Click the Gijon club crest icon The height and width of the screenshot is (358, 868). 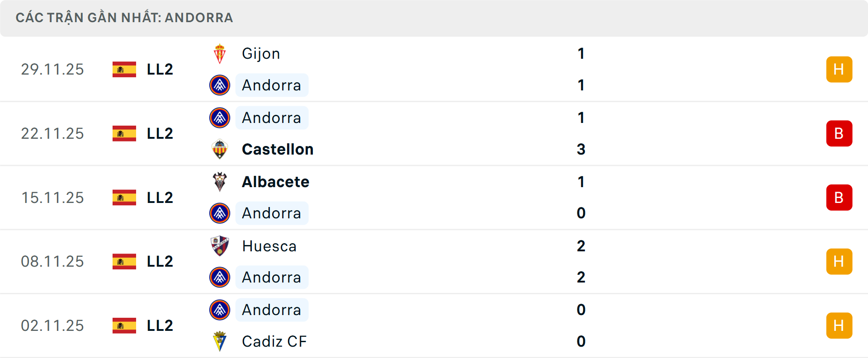click(x=220, y=54)
